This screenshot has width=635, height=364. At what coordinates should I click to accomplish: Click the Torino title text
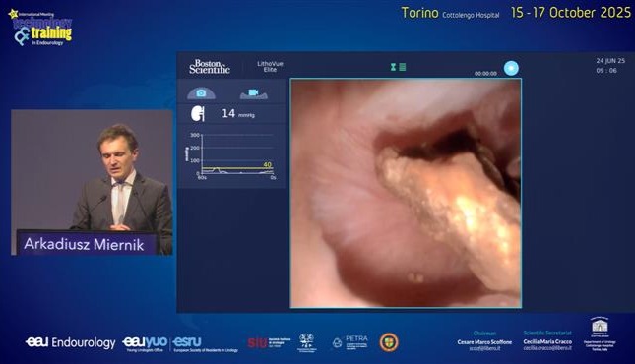(419, 13)
